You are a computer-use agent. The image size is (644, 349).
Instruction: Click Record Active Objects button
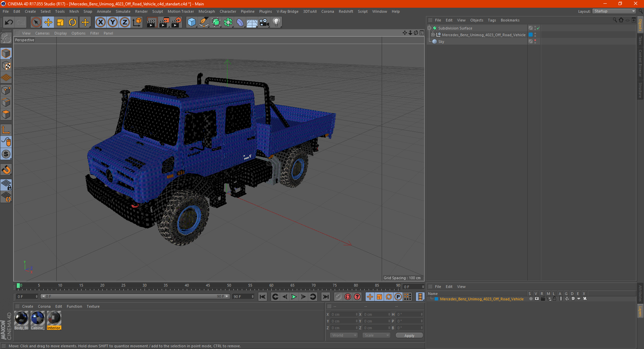[338, 297]
